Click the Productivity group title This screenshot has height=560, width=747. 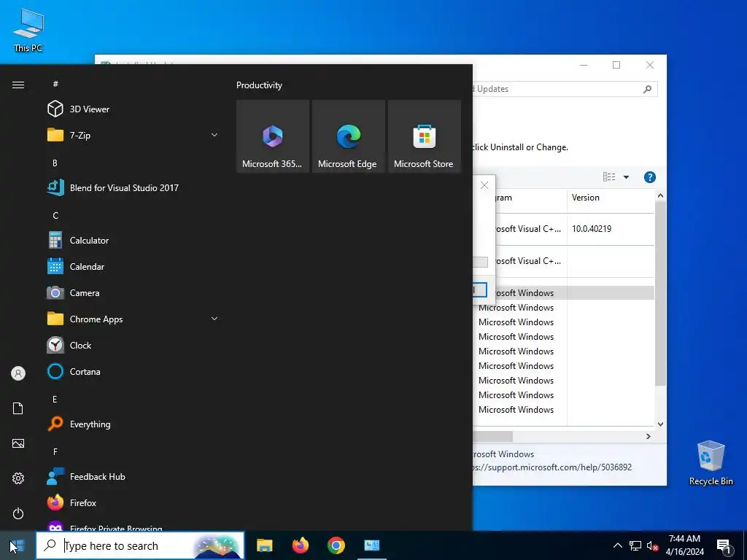coord(259,85)
